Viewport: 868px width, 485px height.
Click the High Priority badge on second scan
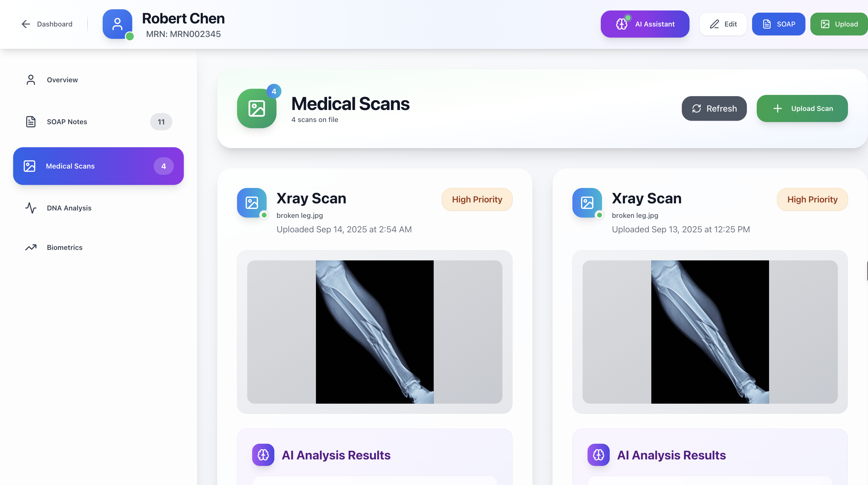pos(812,199)
